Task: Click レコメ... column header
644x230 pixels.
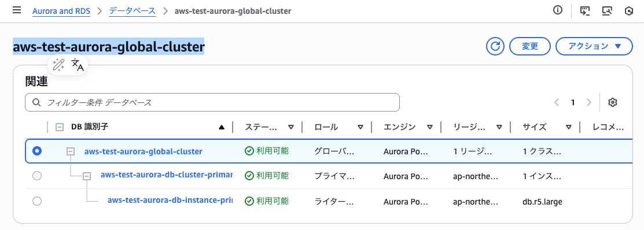Action: pyautogui.click(x=609, y=127)
